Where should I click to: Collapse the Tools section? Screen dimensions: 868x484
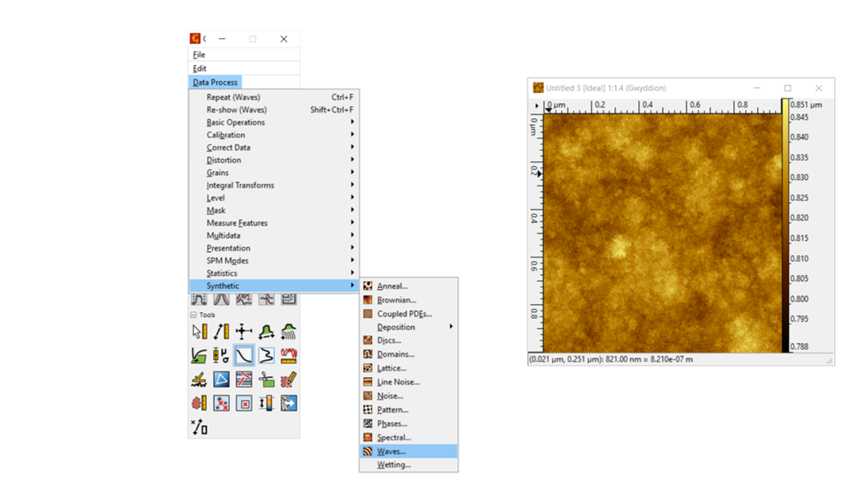(x=194, y=314)
